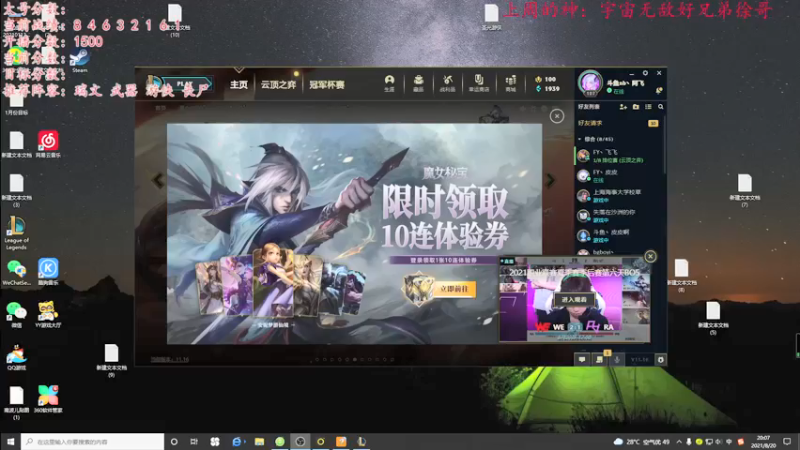
Task: Open the 战利品 loot icon
Action: click(447, 83)
